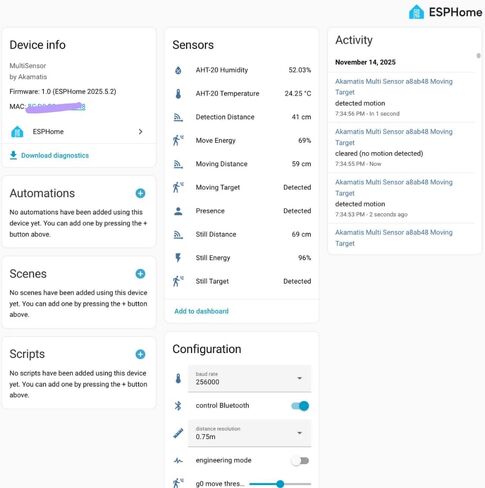Click Add to dashboard button

coord(201,311)
